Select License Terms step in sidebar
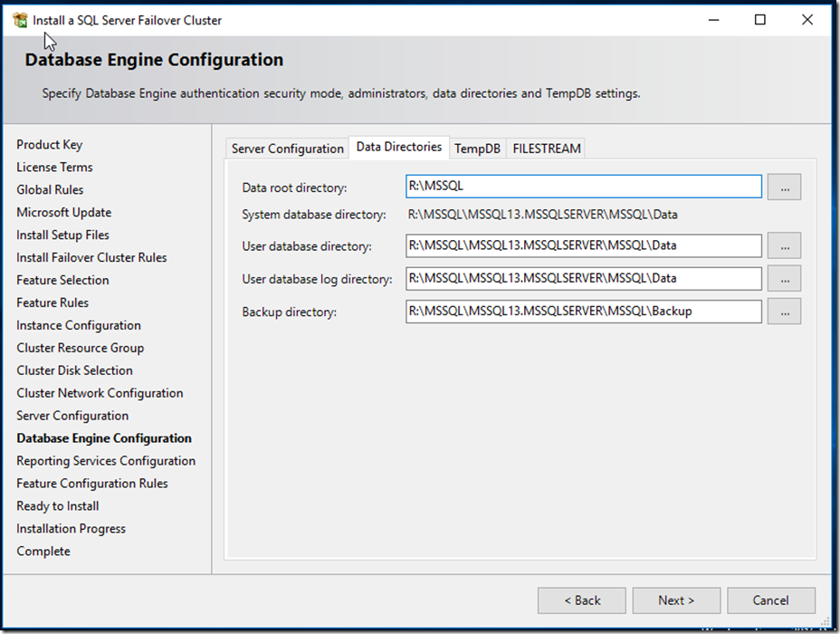Screen dimensions: 840x634 tap(54, 168)
